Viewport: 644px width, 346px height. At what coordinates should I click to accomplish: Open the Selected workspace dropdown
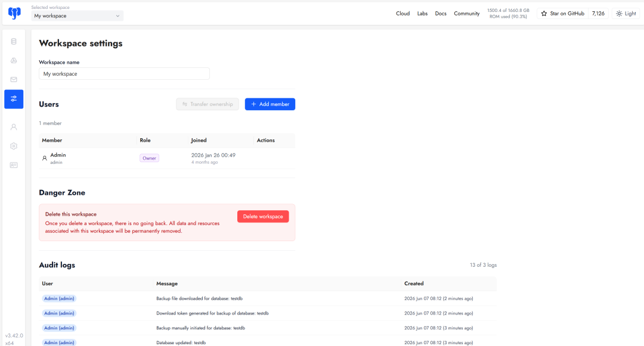click(77, 15)
